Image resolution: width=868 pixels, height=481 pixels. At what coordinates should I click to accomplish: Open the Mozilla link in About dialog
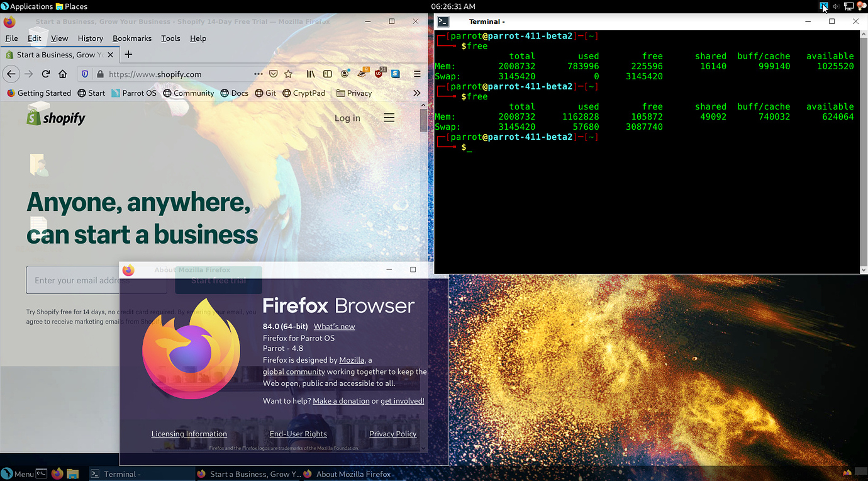pyautogui.click(x=352, y=360)
